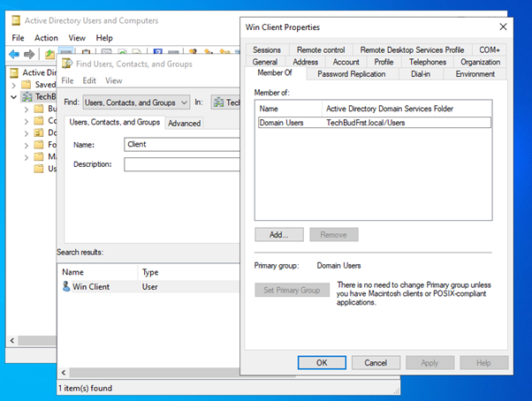This screenshot has width=532, height=401.
Task: Collapse the TechBud domain tree node
Action: point(14,96)
